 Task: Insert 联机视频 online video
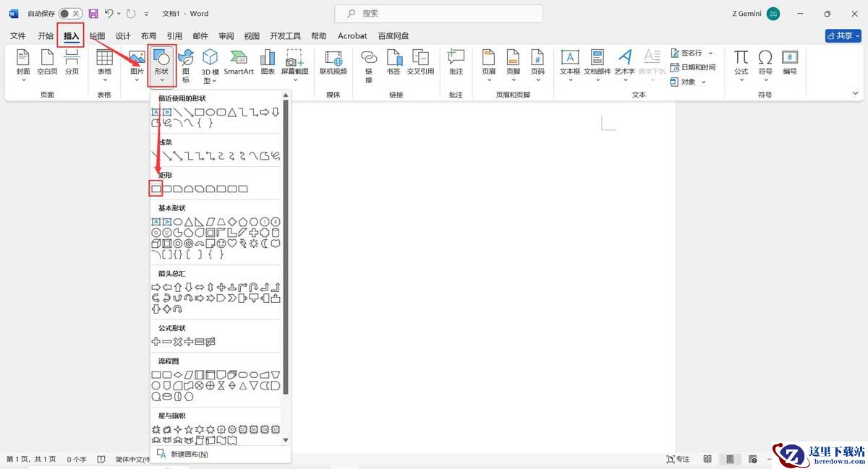333,62
